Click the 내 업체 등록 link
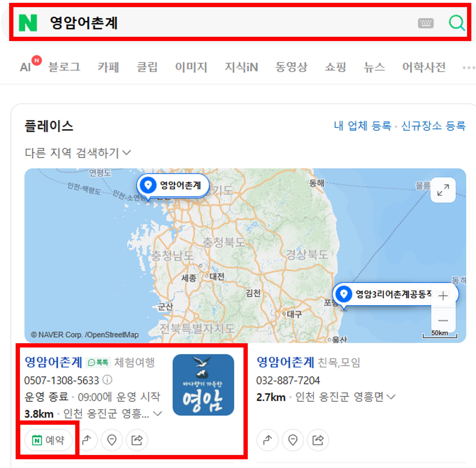 [363, 126]
